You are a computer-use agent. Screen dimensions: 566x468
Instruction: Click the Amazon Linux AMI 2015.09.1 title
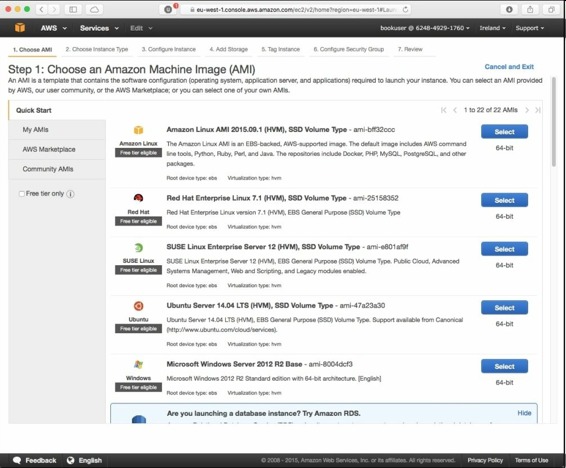point(257,130)
